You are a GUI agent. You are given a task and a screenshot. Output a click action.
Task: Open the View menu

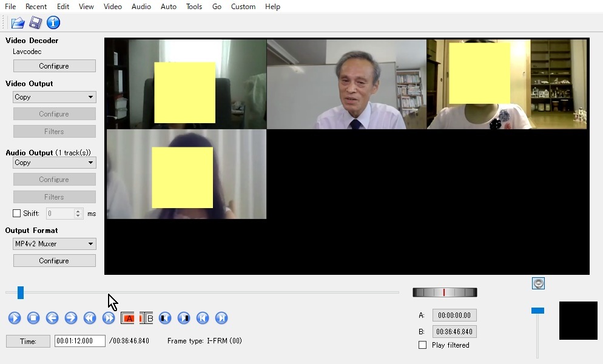click(86, 7)
